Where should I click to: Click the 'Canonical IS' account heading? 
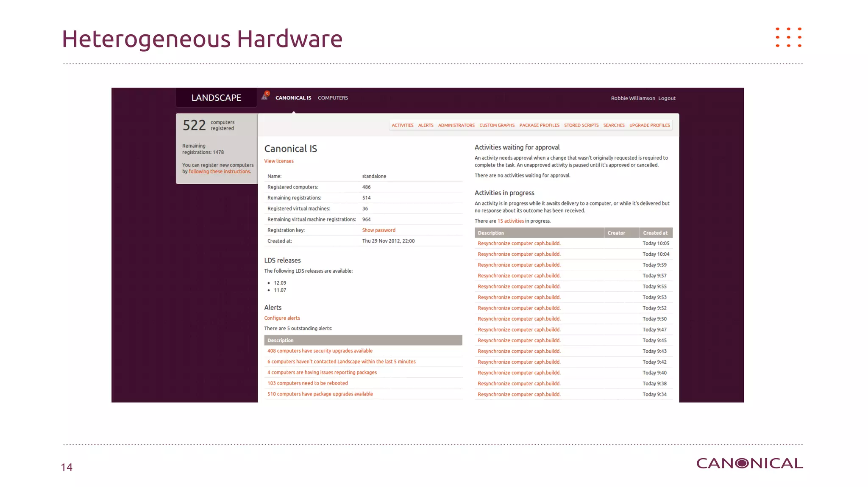point(291,149)
